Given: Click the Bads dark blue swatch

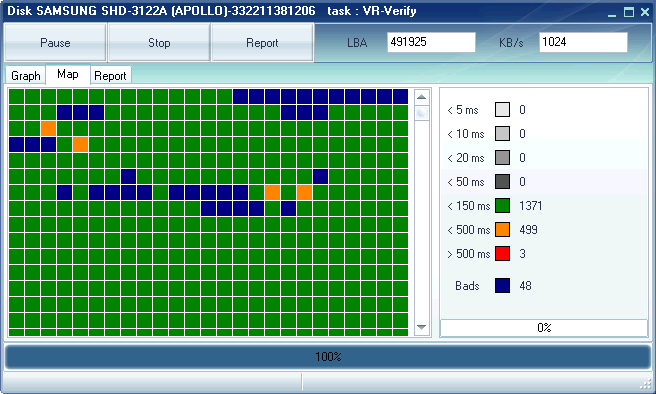Looking at the screenshot, I should pos(502,286).
